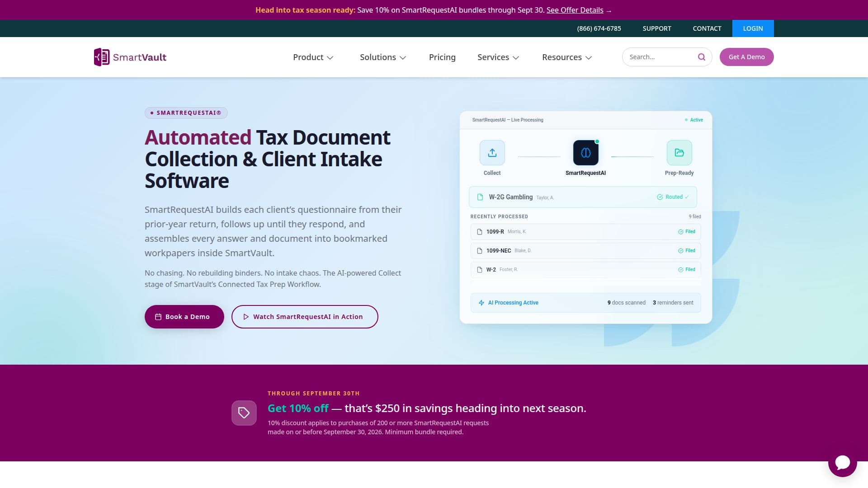The image size is (868, 488).
Task: Open the Pricing page
Action: (x=442, y=57)
